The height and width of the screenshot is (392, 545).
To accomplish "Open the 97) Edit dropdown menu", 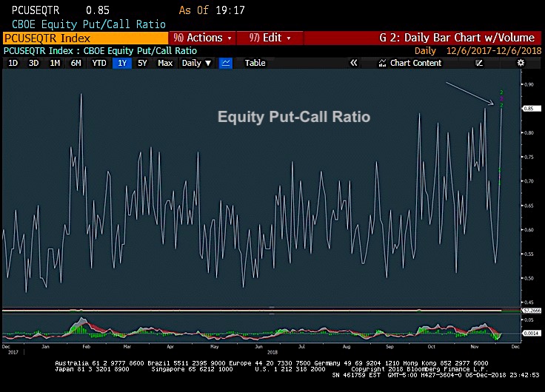I will 270,38.
